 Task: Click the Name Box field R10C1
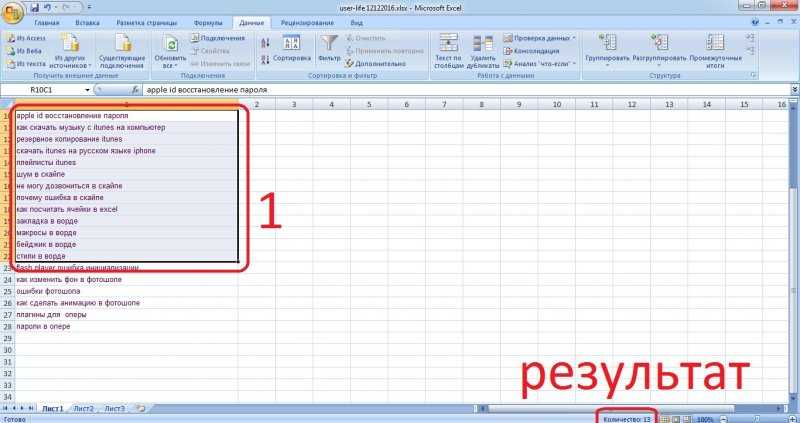(41, 90)
